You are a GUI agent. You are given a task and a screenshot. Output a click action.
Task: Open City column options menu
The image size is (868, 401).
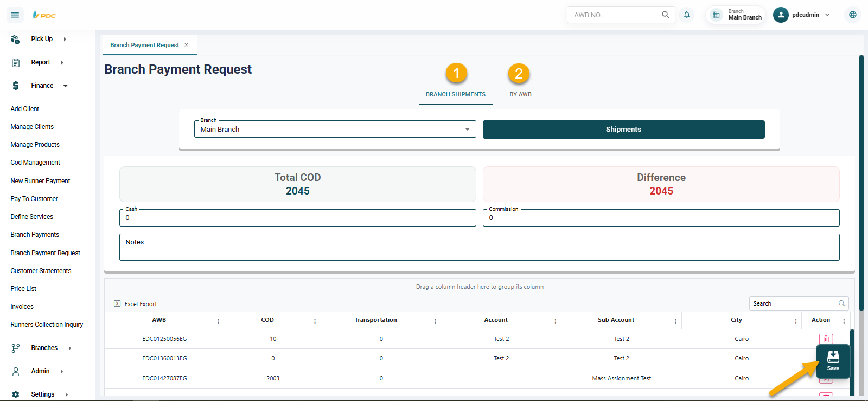[796, 321]
